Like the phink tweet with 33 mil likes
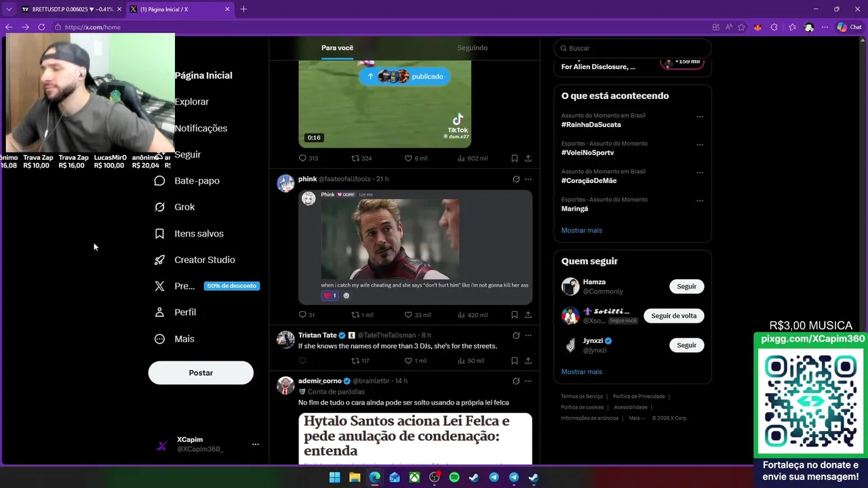Image resolution: width=868 pixels, height=488 pixels. click(x=417, y=314)
